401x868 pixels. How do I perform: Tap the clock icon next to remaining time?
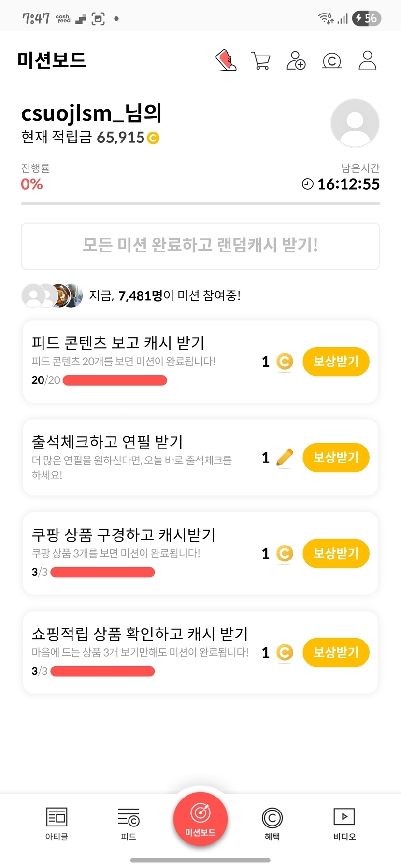click(x=307, y=184)
